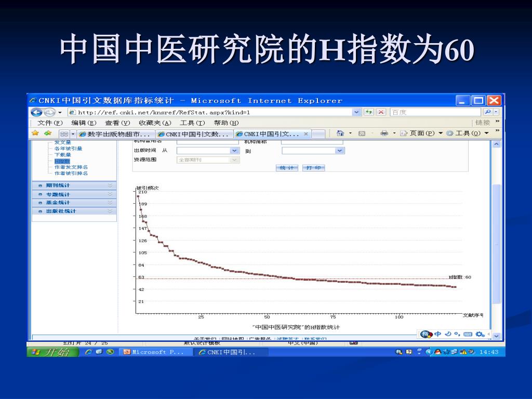Viewport: 532px width, 399px height.
Task: Open the 编辑(E) menu
Action: (x=84, y=123)
